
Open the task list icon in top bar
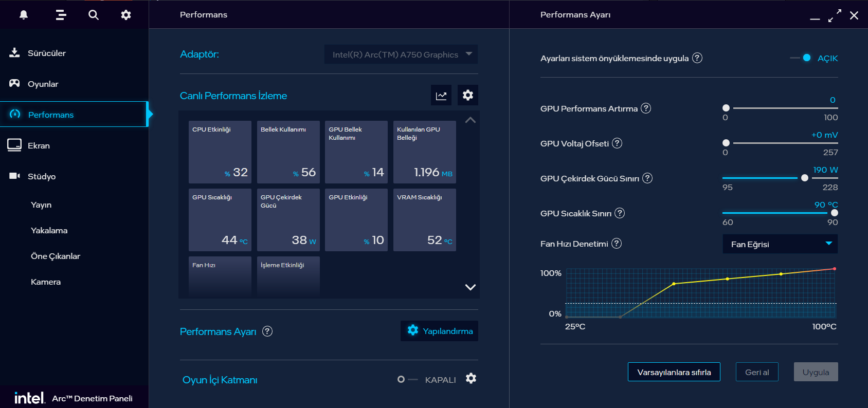click(61, 15)
